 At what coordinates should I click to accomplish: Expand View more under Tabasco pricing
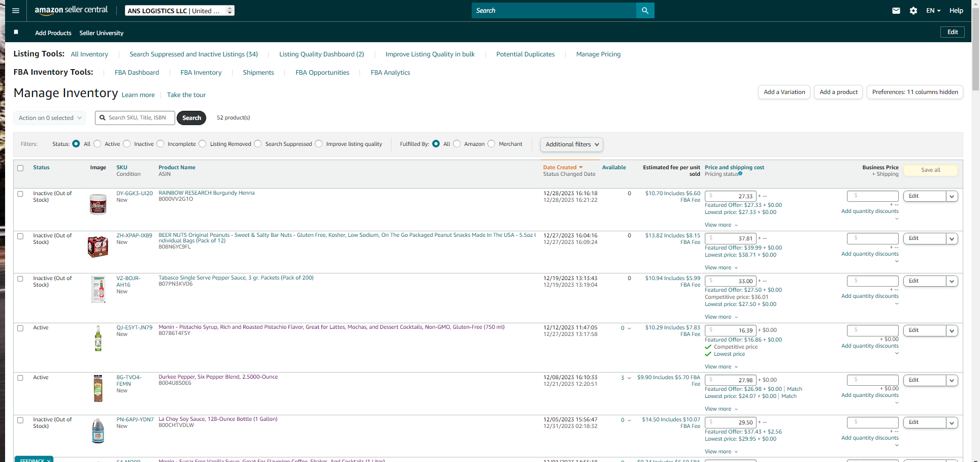point(721,317)
